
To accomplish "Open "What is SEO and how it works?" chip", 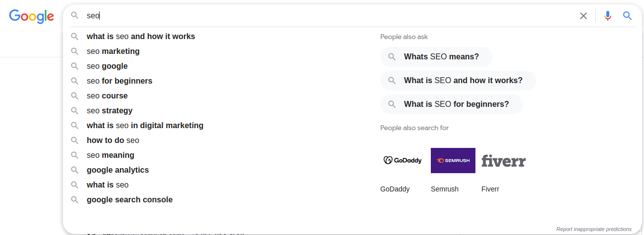I will 458,81.
